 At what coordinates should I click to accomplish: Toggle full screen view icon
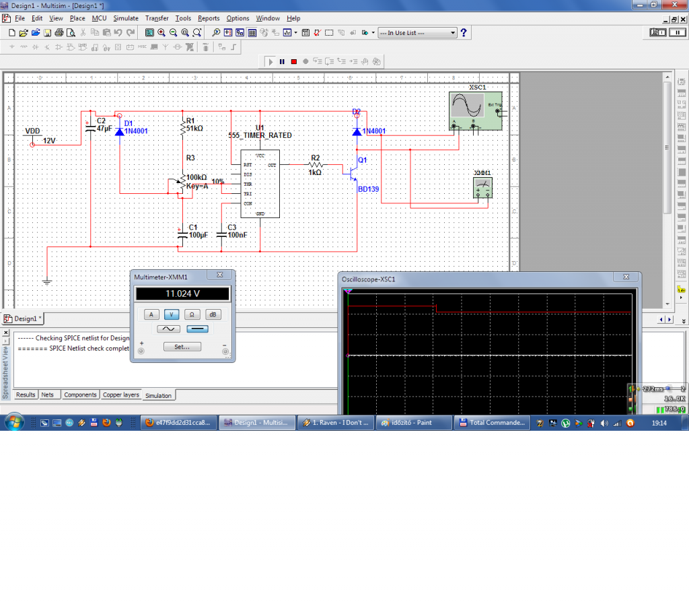pos(149,32)
